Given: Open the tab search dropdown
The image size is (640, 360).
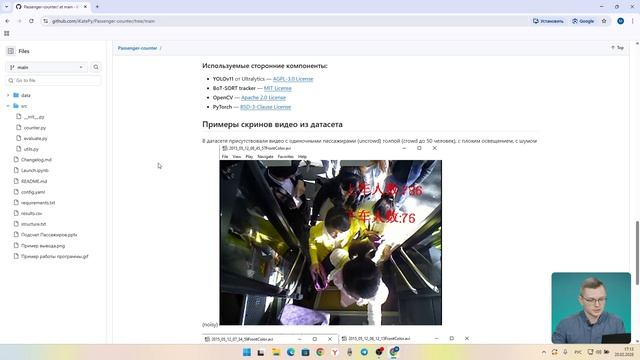Looking at the screenshot, I should (x=6, y=7).
